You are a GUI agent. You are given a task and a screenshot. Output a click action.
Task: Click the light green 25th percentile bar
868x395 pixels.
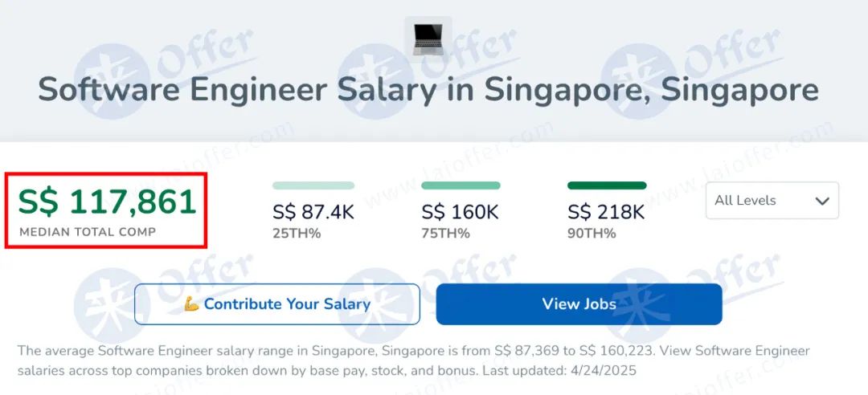(313, 185)
